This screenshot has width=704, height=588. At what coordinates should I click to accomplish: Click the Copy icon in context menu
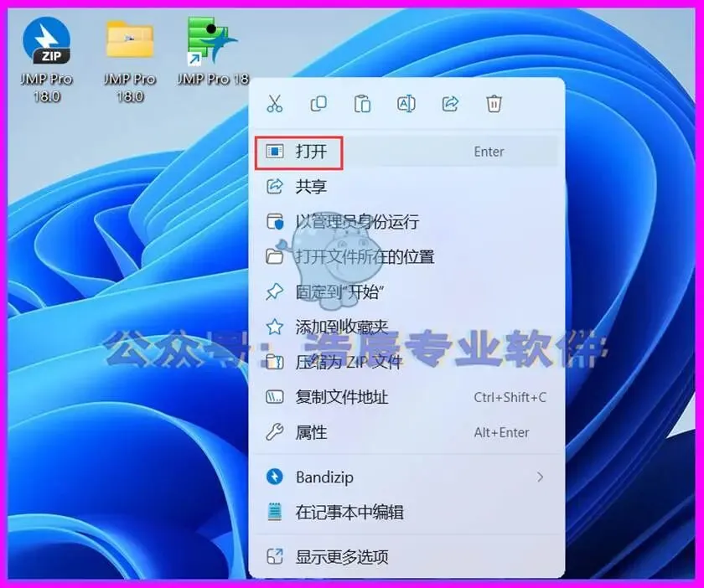(318, 104)
